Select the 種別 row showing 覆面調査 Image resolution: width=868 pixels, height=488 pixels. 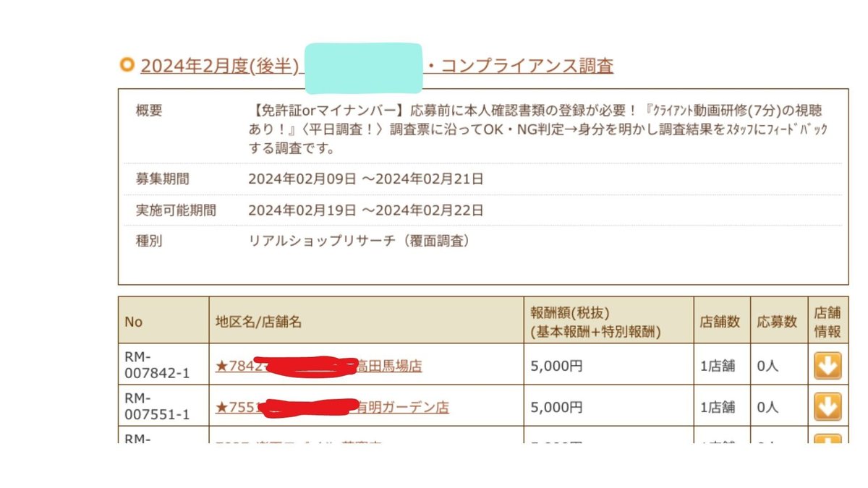[x=149, y=241]
